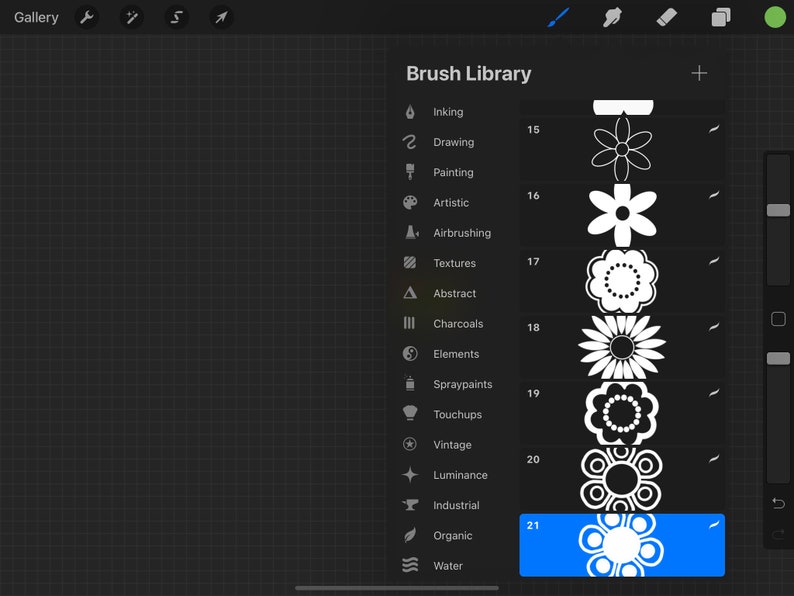Open the Drawing brush category
Viewport: 794px width, 596px height.
tap(454, 142)
